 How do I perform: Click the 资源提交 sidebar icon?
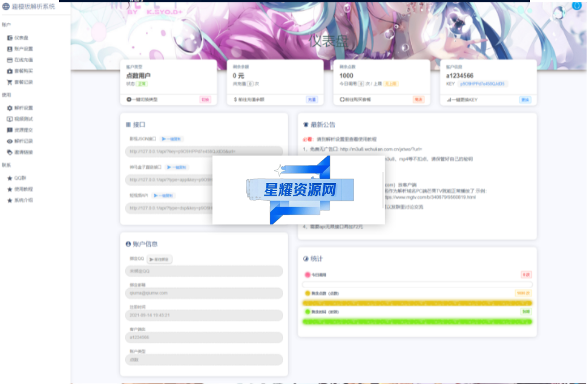click(10, 130)
